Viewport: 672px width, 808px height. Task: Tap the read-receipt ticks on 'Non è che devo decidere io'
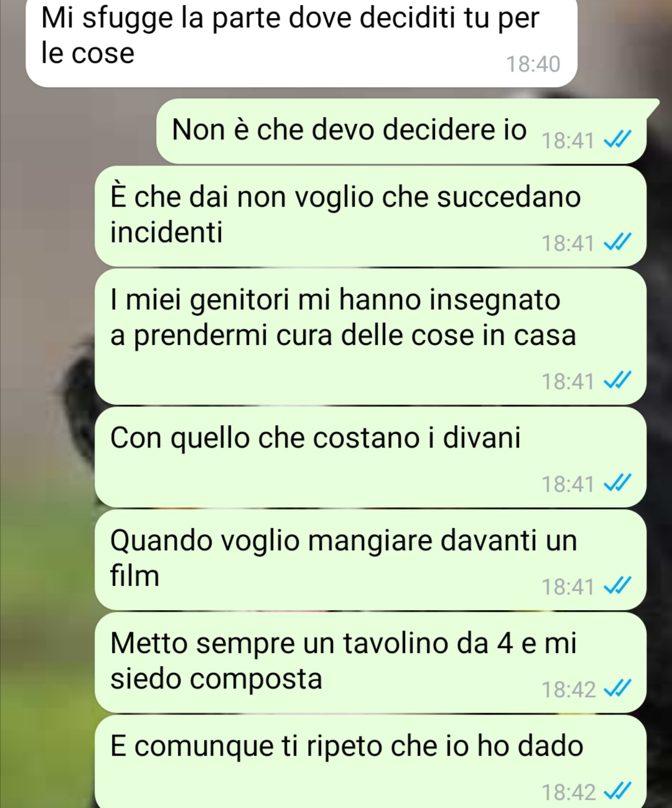tap(618, 140)
